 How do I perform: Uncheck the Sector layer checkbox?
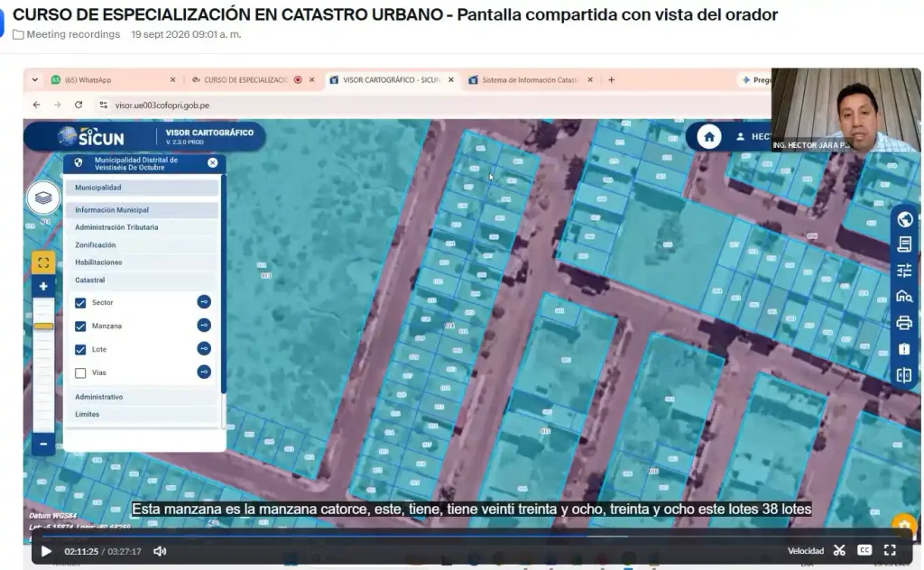pos(80,303)
